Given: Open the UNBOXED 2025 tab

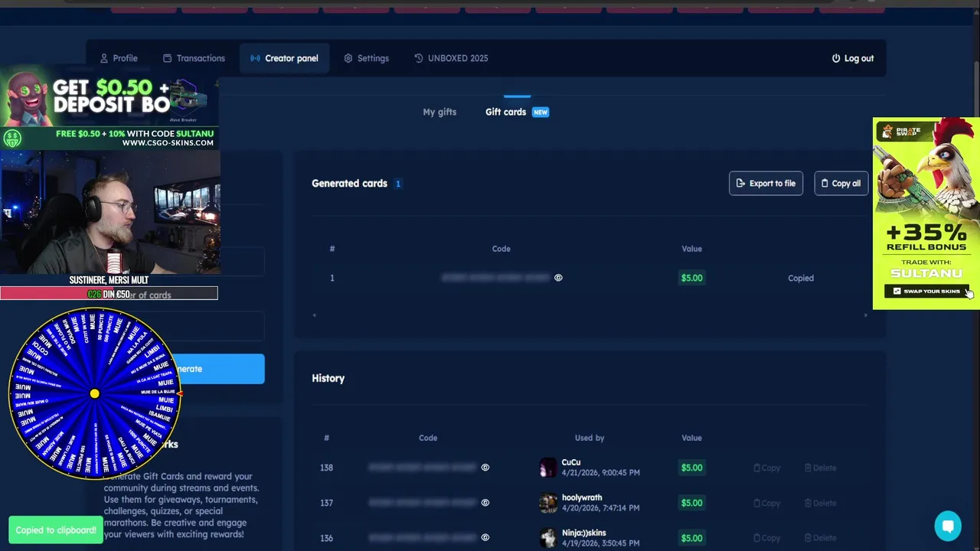Looking at the screenshot, I should coord(451,58).
